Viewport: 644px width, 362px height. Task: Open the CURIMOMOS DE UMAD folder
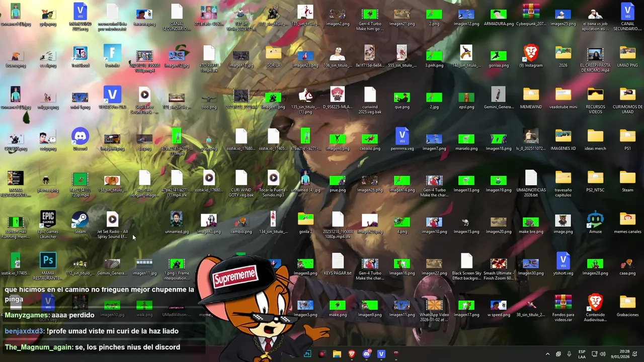tap(627, 101)
